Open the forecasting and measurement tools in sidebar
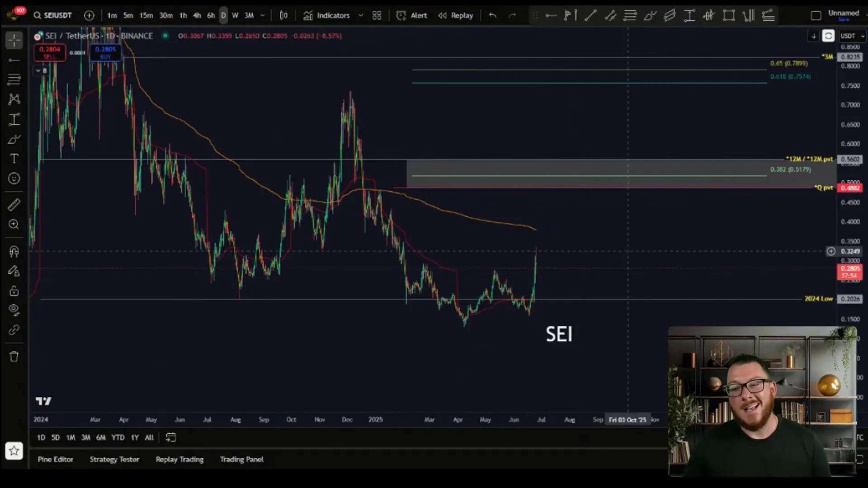This screenshot has height=488, width=868. (14, 119)
